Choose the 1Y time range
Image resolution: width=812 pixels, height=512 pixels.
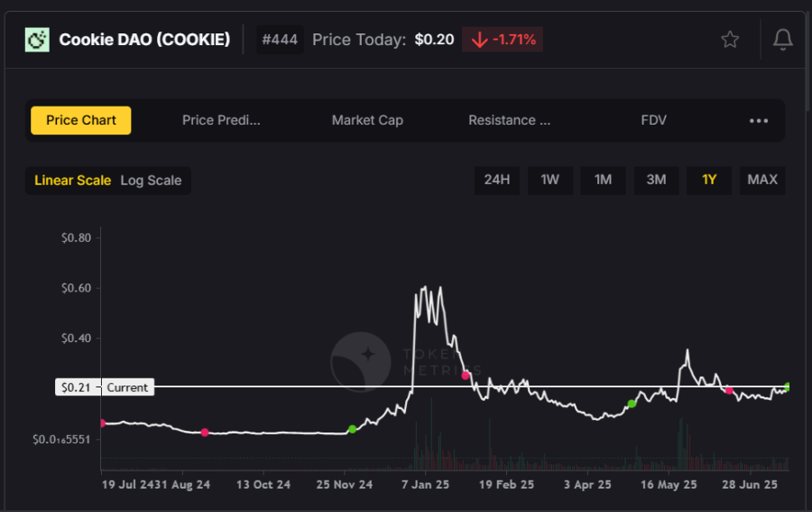[709, 180]
